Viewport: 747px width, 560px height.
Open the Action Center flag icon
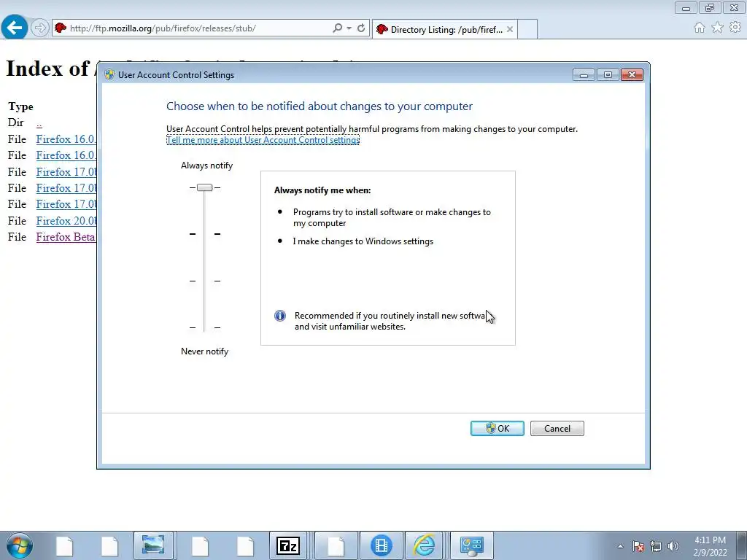click(638, 546)
